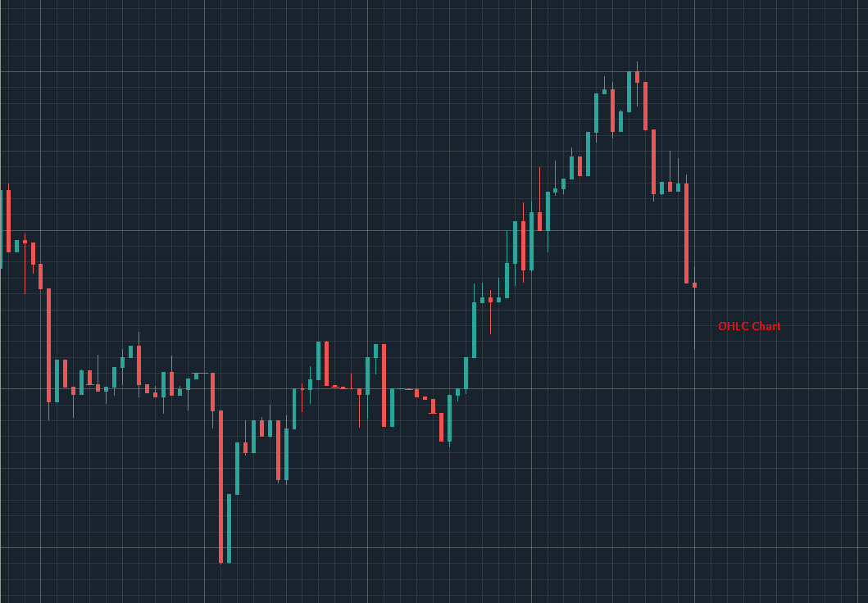This screenshot has height=603, width=868.
Task: Click the small final red candle at far right
Action: tap(694, 285)
